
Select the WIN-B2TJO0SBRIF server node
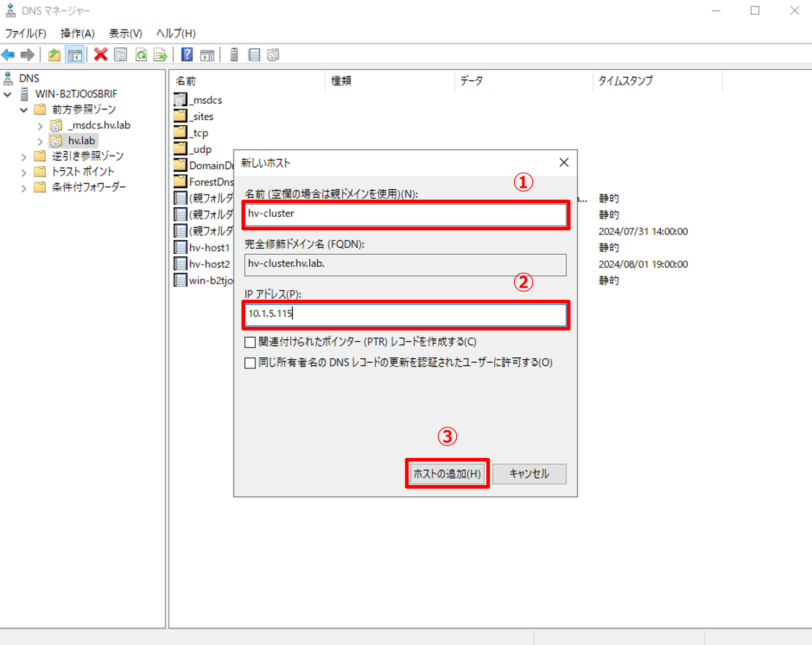[x=76, y=94]
